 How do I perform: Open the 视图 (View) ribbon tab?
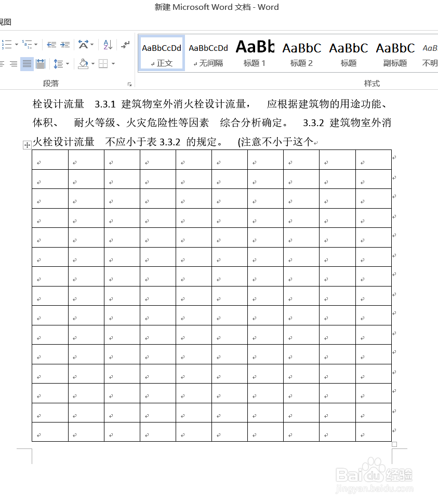click(6, 22)
